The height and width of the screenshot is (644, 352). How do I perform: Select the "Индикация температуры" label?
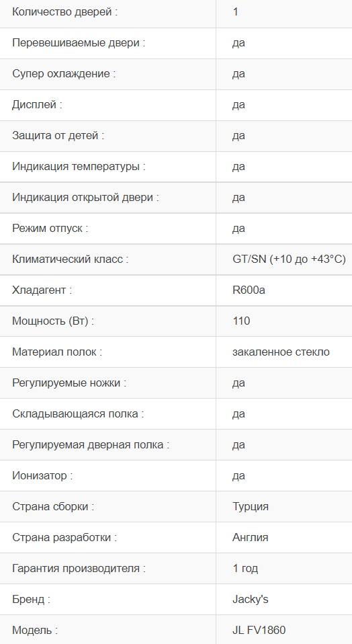pos(79,167)
